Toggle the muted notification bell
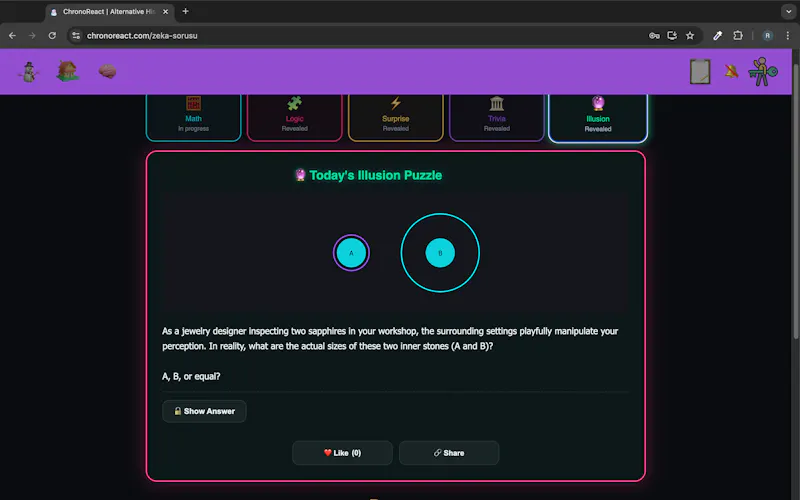This screenshot has width=800, height=500. click(x=731, y=71)
